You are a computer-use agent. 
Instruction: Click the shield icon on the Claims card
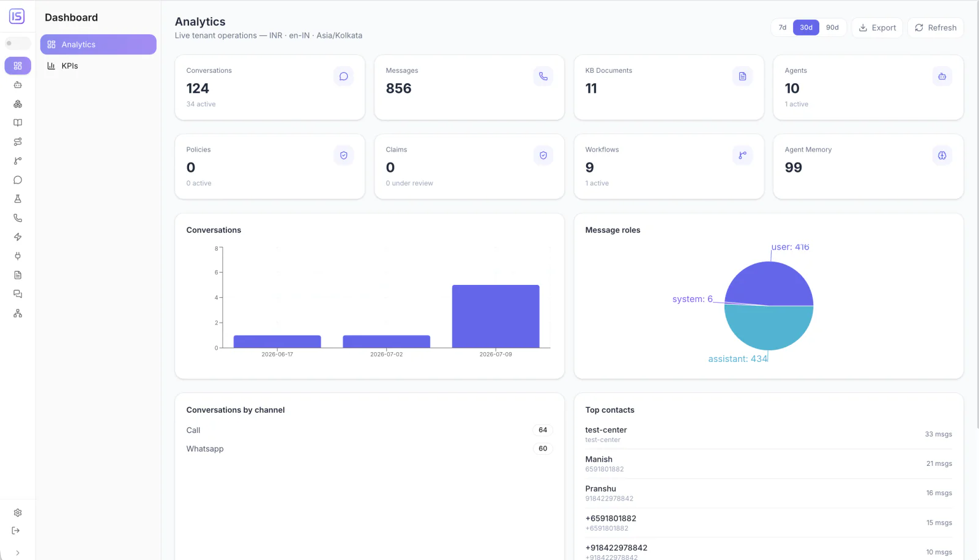[543, 155]
